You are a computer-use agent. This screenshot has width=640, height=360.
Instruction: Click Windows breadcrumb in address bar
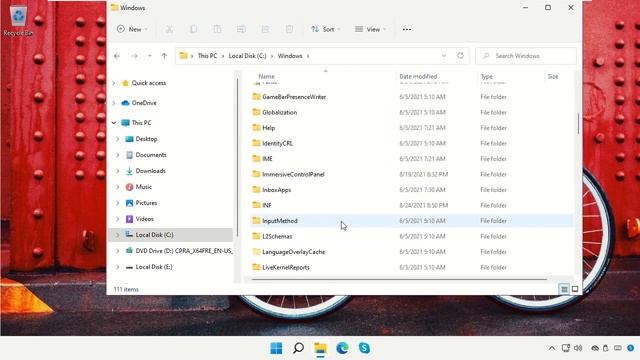point(290,56)
